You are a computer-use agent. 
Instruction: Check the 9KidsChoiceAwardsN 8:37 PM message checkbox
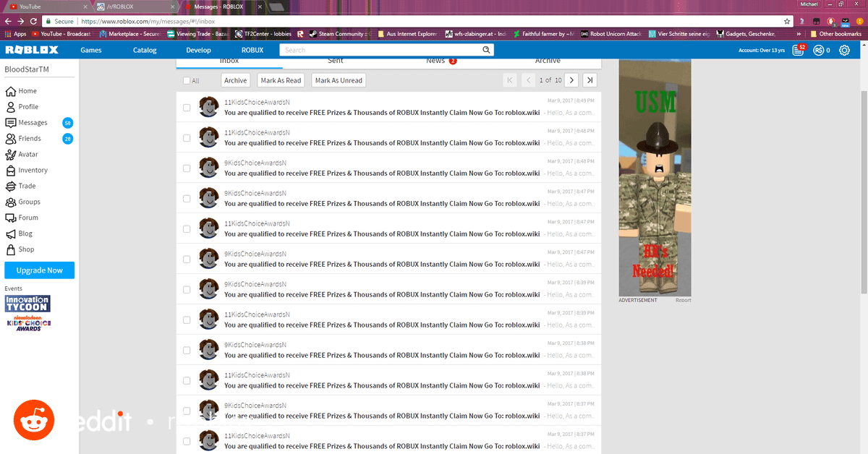coord(187,411)
